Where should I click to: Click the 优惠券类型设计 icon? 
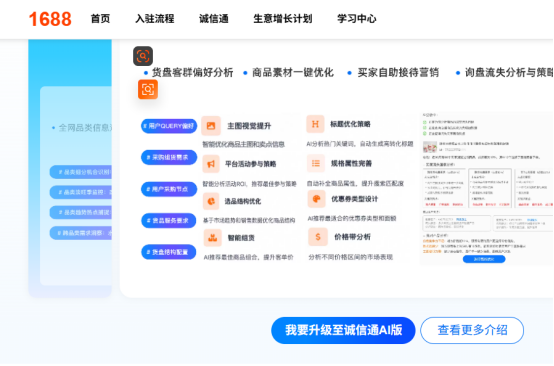(316, 199)
